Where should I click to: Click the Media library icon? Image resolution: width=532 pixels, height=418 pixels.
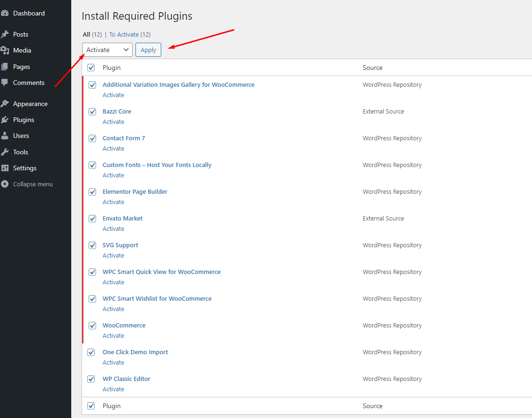pos(5,50)
